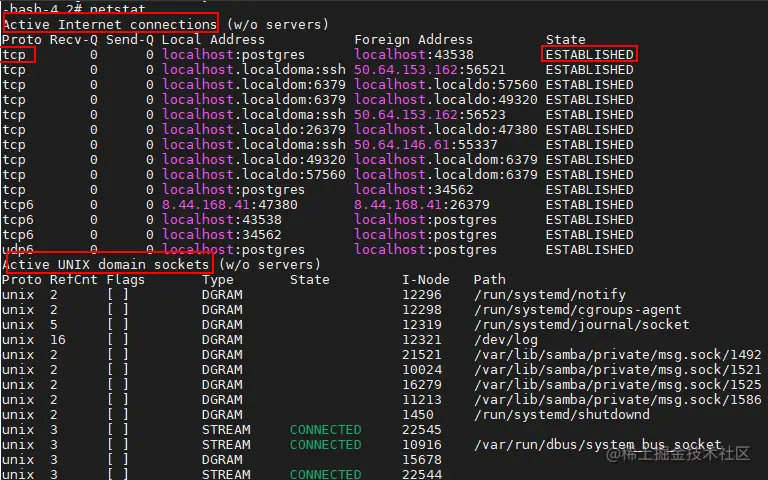Click '(w/o servers)' after Active UNIX domain sockets
This screenshot has height=480, width=768.
[x=269, y=264]
